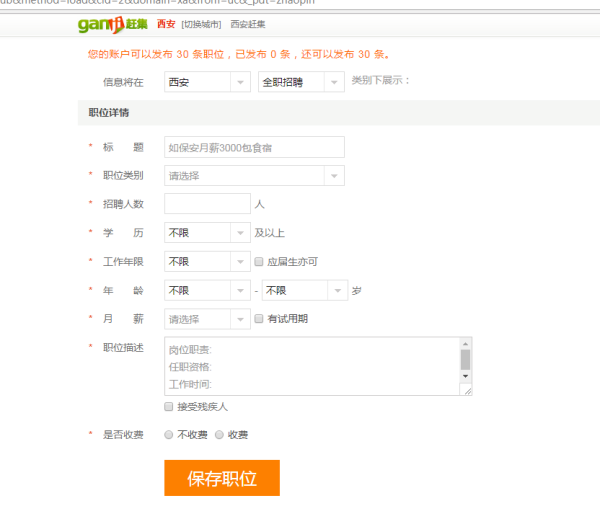This screenshot has width=600, height=519.
Task: Click the textarea resize handle
Action: 467,391
